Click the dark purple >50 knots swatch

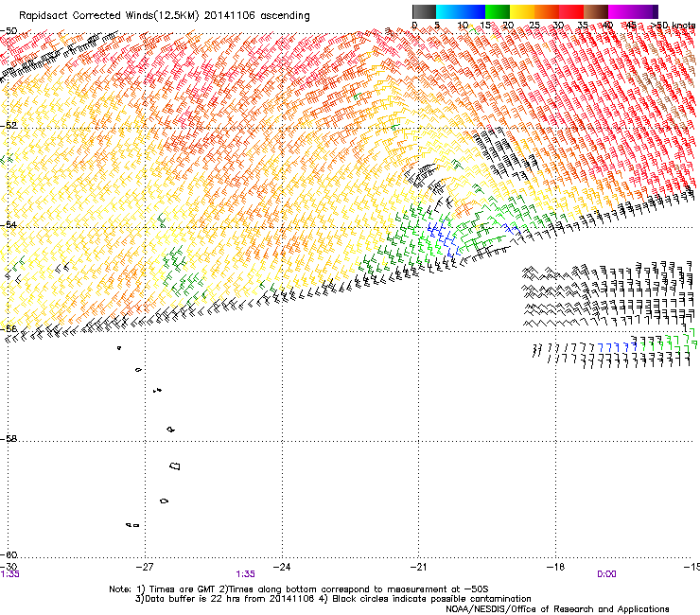coord(656,11)
